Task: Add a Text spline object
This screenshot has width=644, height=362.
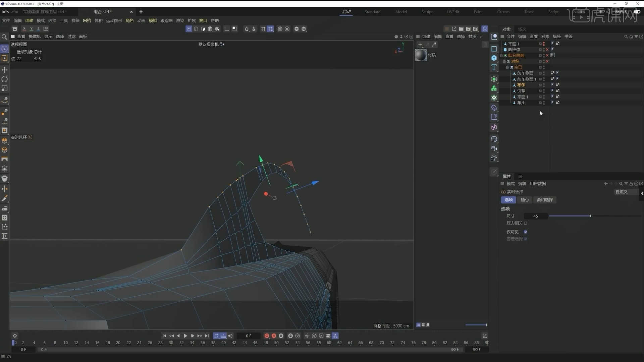Action: point(494,67)
